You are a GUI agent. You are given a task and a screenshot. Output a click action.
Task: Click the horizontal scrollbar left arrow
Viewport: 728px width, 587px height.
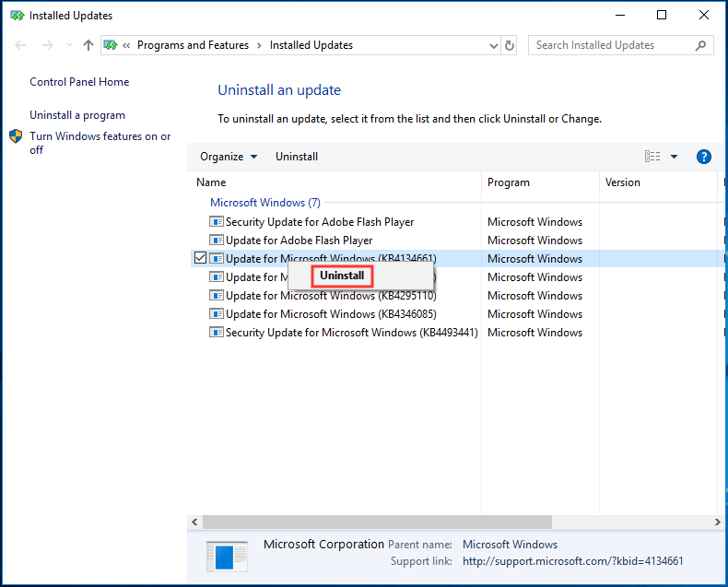[x=194, y=522]
